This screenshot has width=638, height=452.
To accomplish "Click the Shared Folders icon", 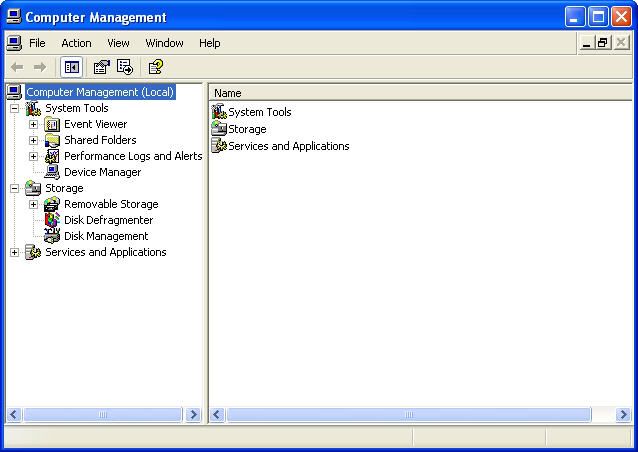I will point(52,140).
